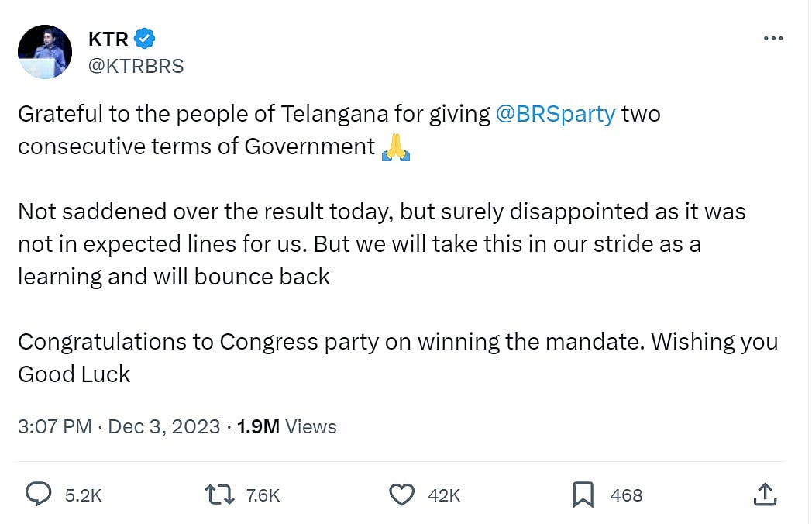Screen dimensions: 812x524
Task: Follow the @BRSparty mention link
Action: click(x=555, y=114)
